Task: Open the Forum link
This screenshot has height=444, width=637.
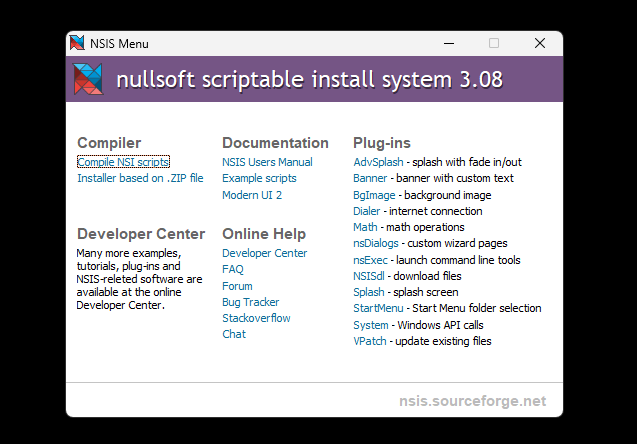Action: [x=237, y=286]
